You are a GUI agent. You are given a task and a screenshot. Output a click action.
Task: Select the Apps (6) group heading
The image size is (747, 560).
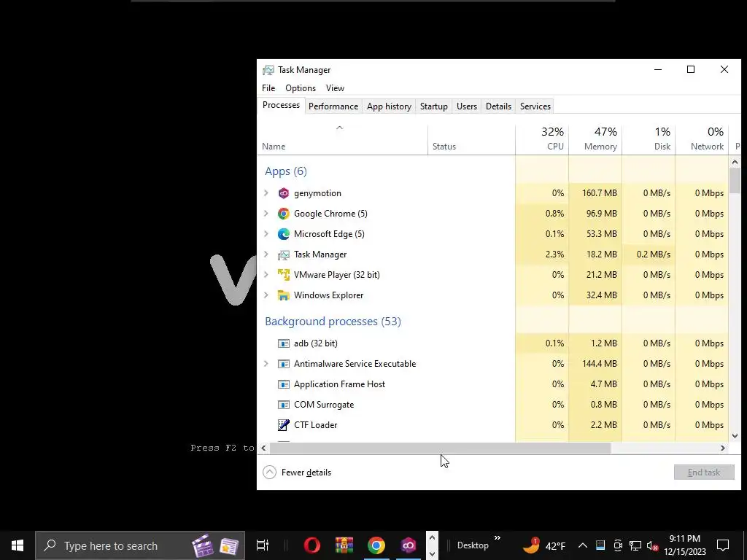pos(286,171)
